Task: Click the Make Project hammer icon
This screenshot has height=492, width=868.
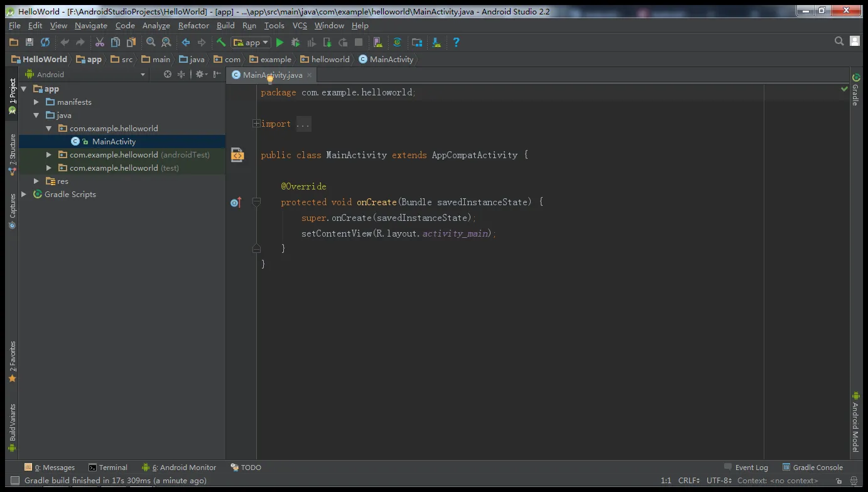Action: point(221,43)
